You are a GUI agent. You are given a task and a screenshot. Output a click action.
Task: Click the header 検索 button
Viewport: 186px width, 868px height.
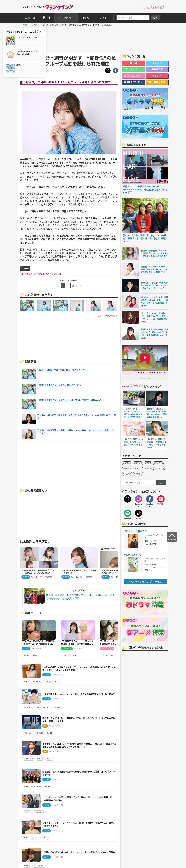(x=155, y=18)
